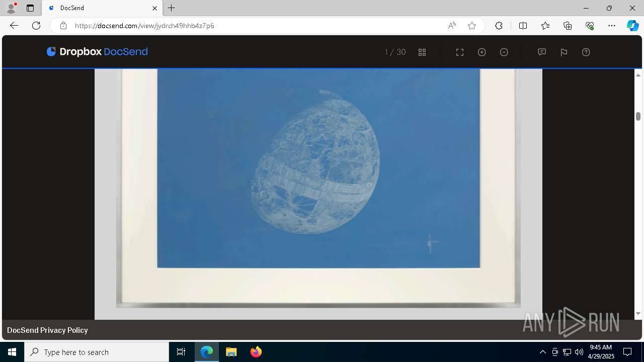The height and width of the screenshot is (362, 644).
Task: Enter fullscreen mode in DocSend viewer
Action: pyautogui.click(x=460, y=52)
